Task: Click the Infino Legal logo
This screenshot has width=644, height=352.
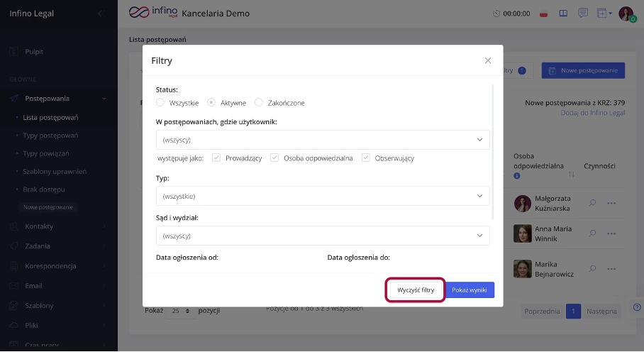Action: click(x=153, y=12)
